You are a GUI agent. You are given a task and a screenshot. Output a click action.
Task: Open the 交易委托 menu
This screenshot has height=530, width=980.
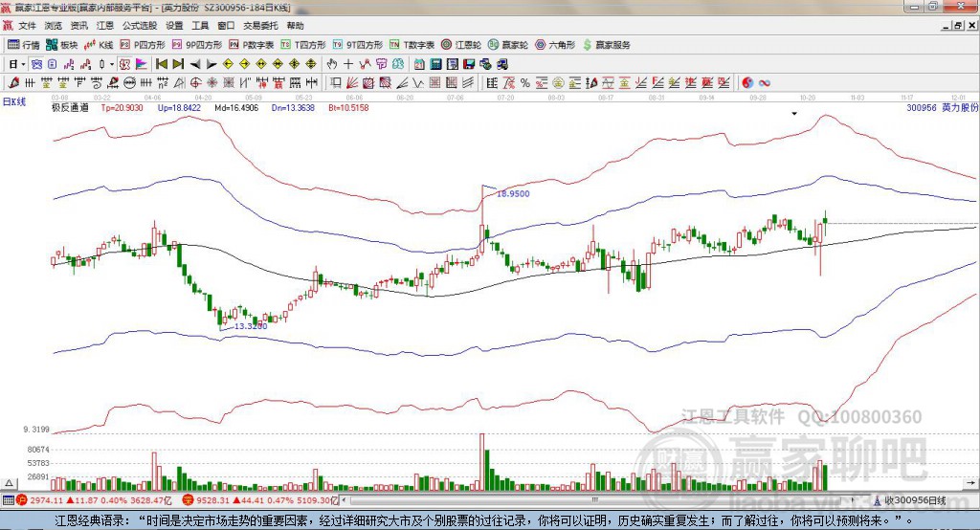pyautogui.click(x=260, y=26)
